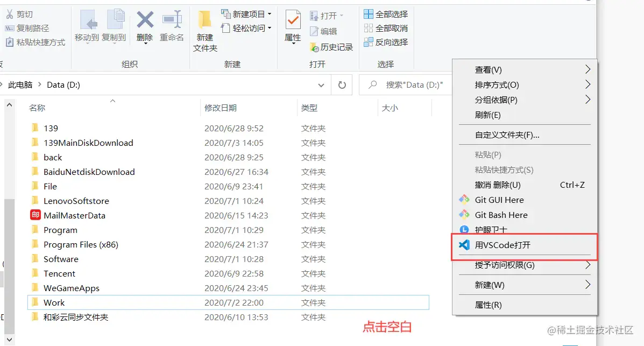Viewport: 644px width, 346px height.
Task: Sort by the 名称 column header
Action: 37,108
